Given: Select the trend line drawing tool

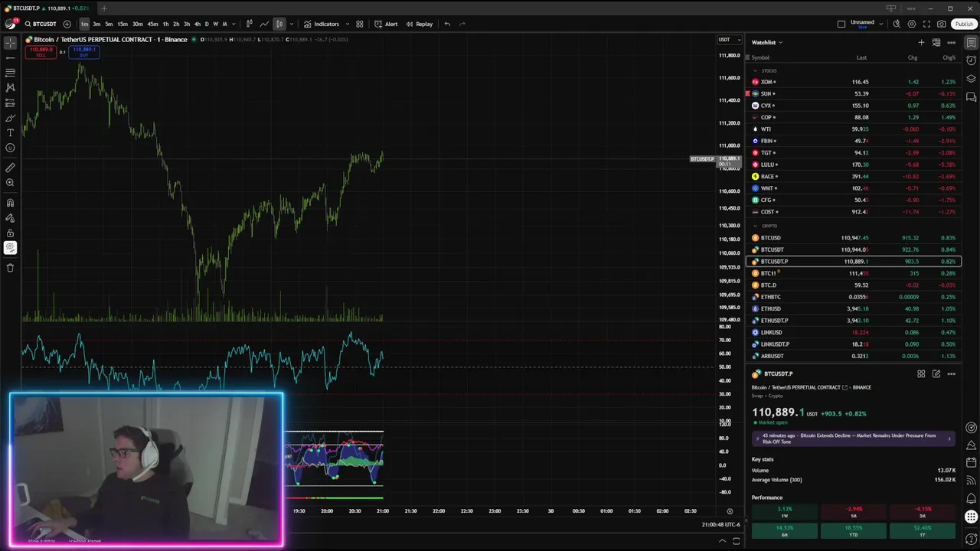Looking at the screenshot, I should [x=10, y=57].
